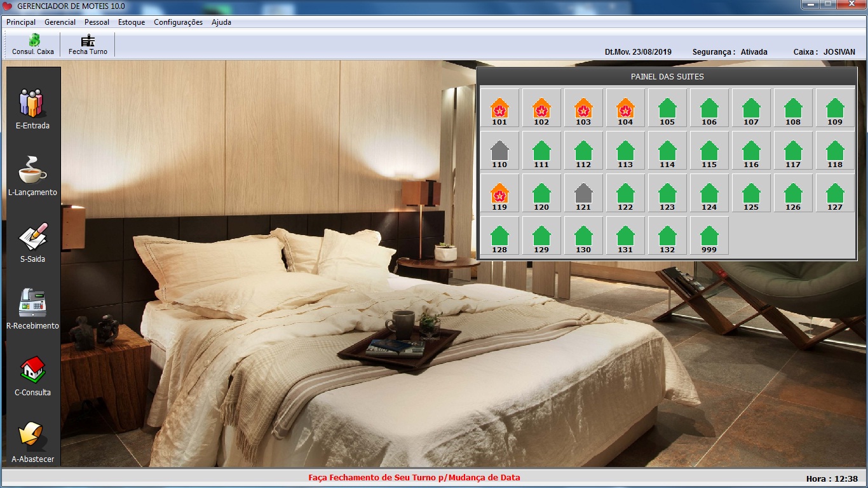Viewport: 868px width, 488px height.
Task: Select green suite 107
Action: tap(751, 108)
